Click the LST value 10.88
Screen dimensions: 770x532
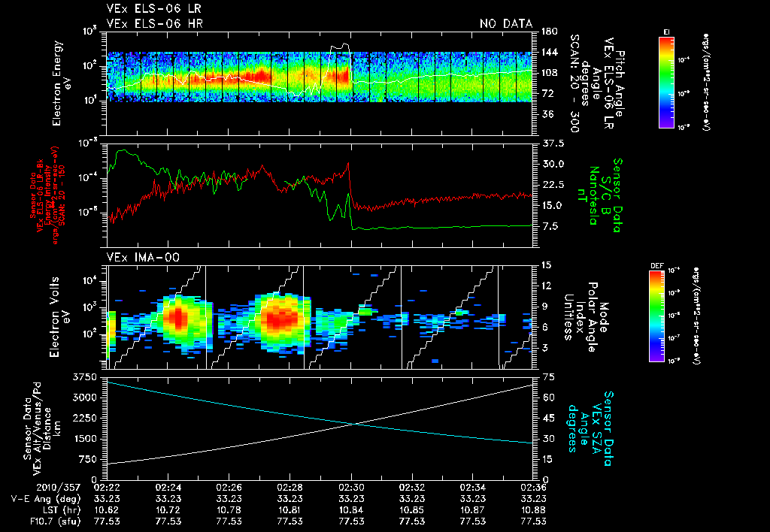point(533,510)
